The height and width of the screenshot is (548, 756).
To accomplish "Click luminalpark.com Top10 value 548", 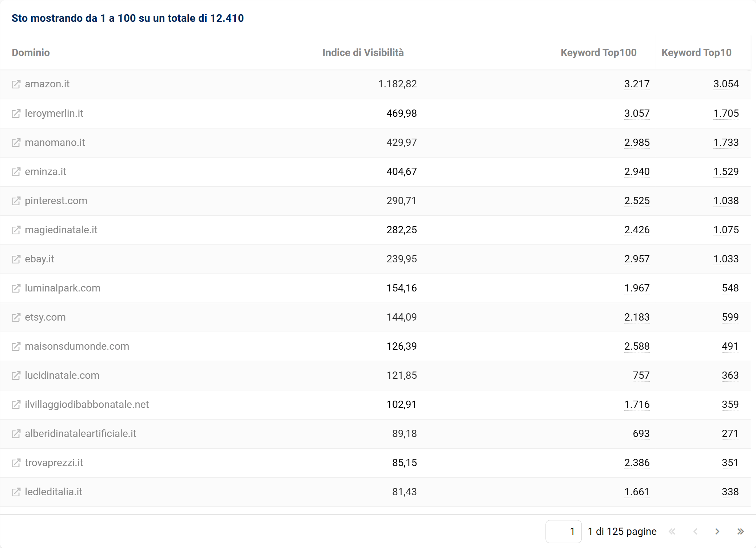I will point(731,288).
